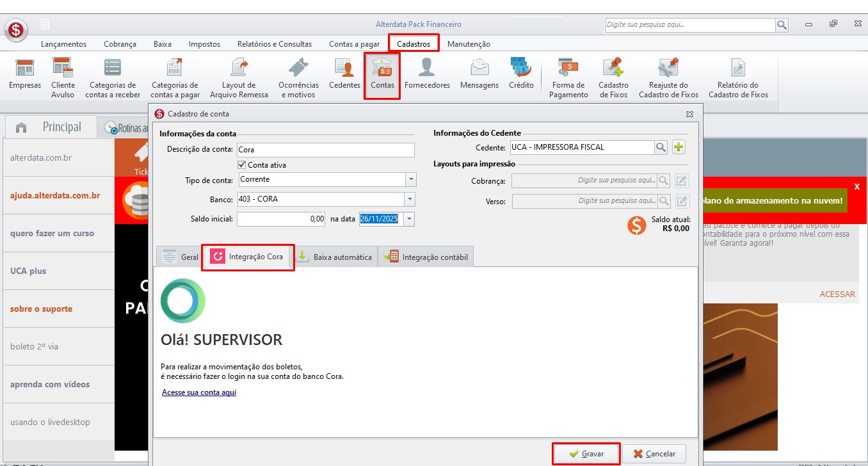Close the Cadastro de conta dialog
This screenshot has width=868, height=466.
(689, 114)
